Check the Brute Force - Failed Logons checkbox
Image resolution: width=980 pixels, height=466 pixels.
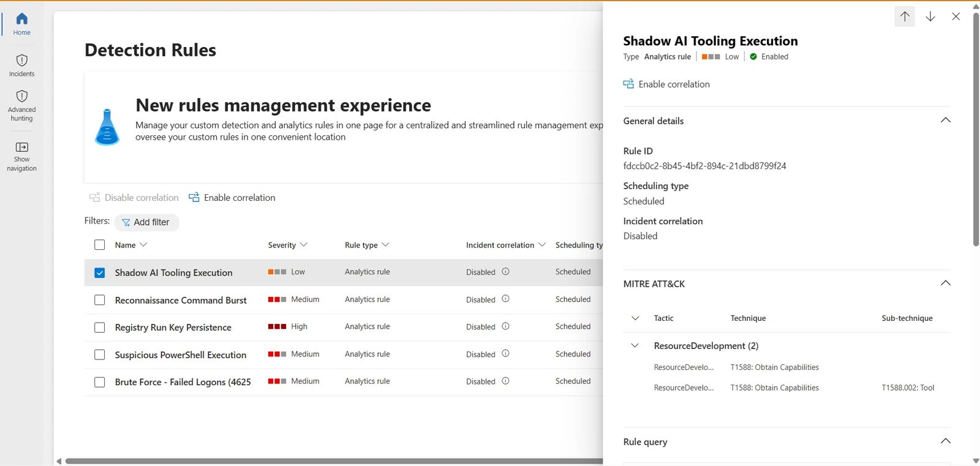pos(100,382)
